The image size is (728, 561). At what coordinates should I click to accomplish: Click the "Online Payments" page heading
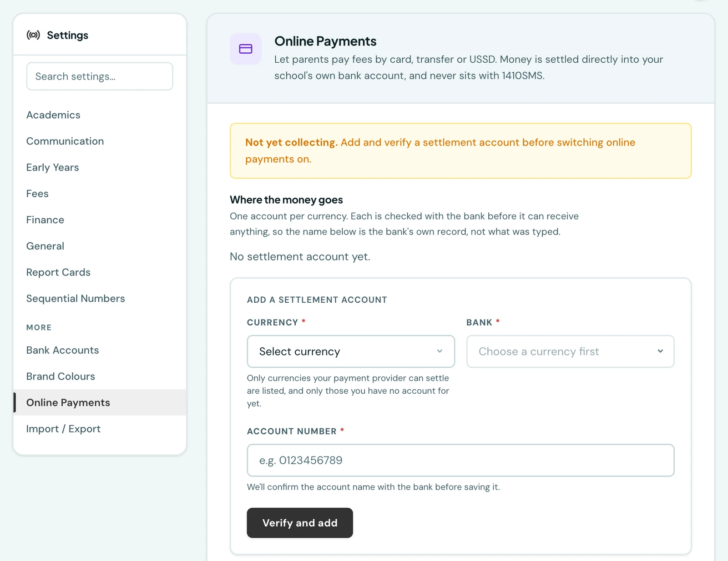(x=325, y=41)
